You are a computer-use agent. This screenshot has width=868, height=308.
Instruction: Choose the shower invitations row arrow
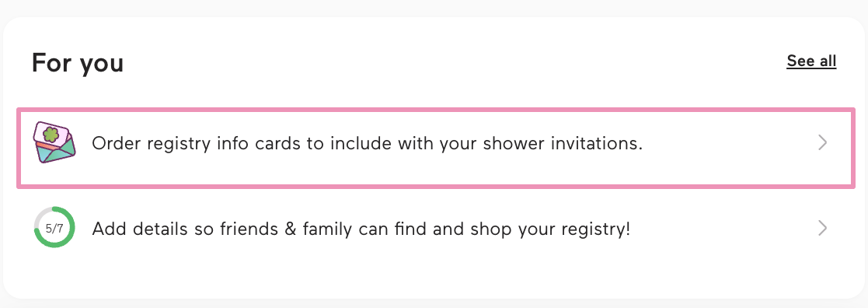click(823, 143)
